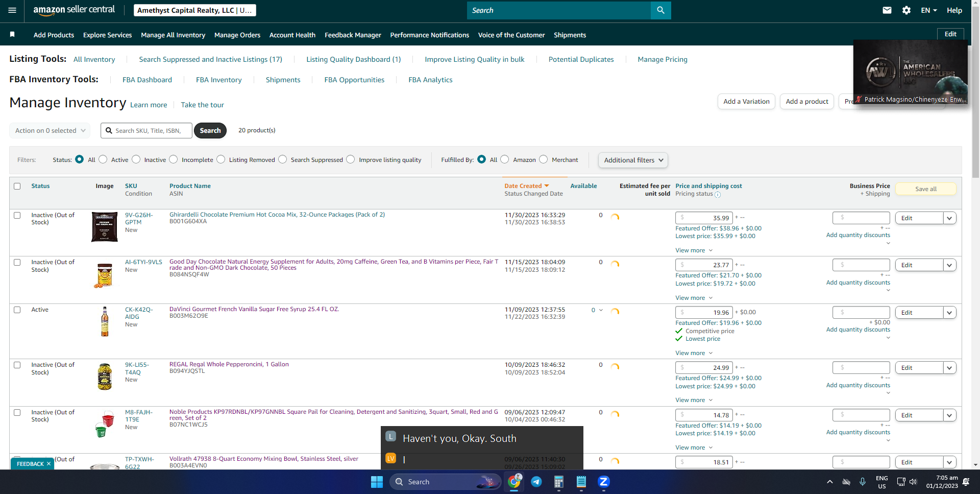Click the price field showing 35.99
This screenshot has height=494, width=980.
tap(704, 218)
